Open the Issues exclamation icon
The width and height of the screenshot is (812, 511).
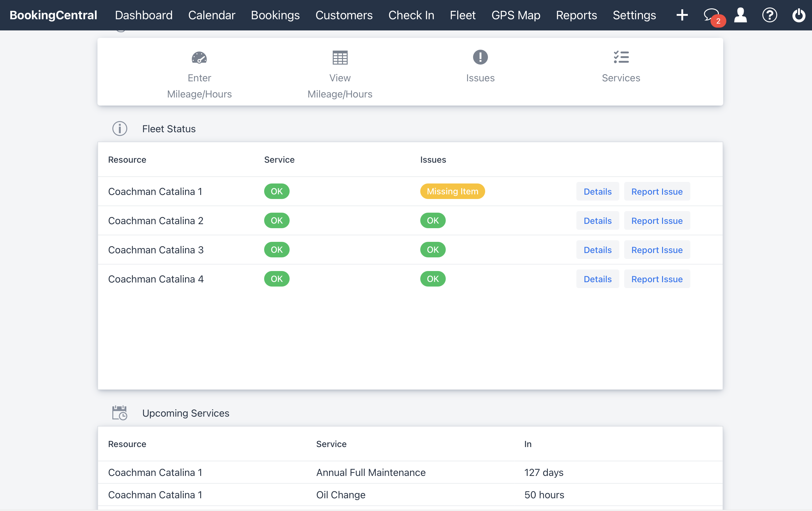(480, 57)
